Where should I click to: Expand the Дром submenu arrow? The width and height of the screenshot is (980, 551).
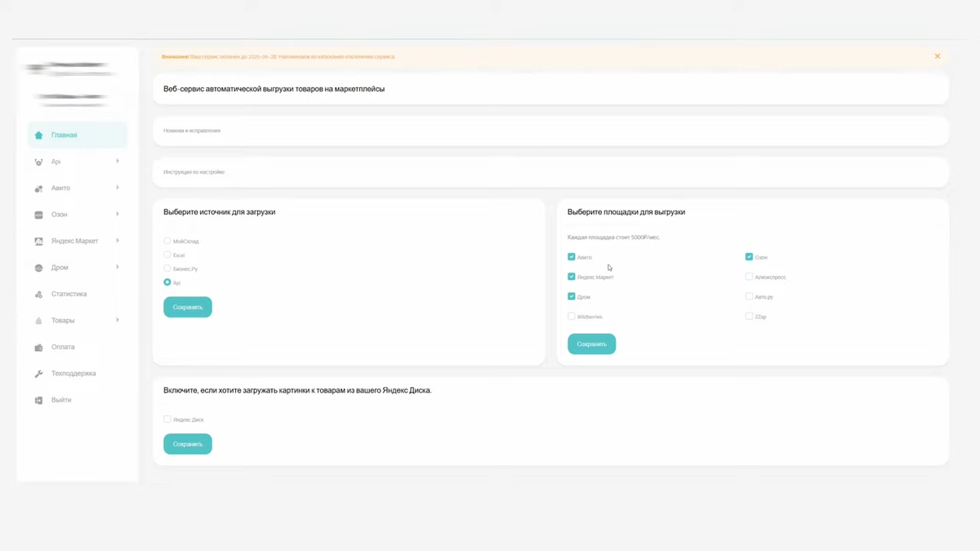(x=118, y=267)
